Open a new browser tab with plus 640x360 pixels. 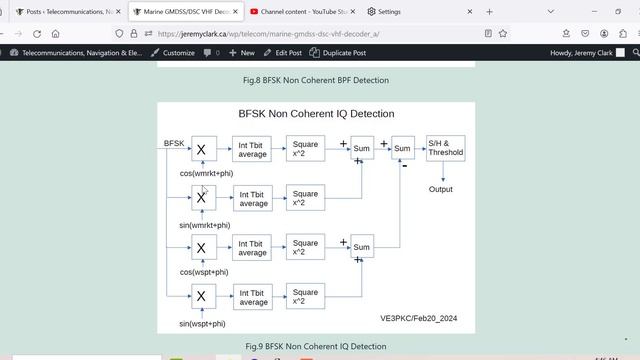coord(489,12)
